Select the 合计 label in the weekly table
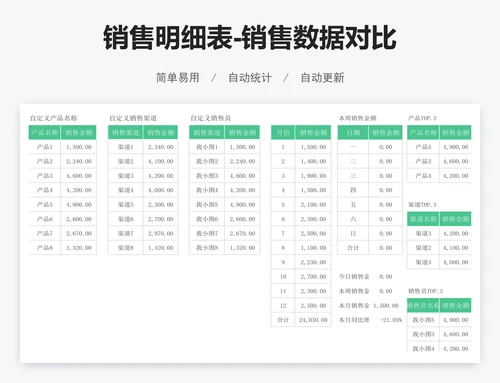500x383 pixels. click(x=353, y=248)
